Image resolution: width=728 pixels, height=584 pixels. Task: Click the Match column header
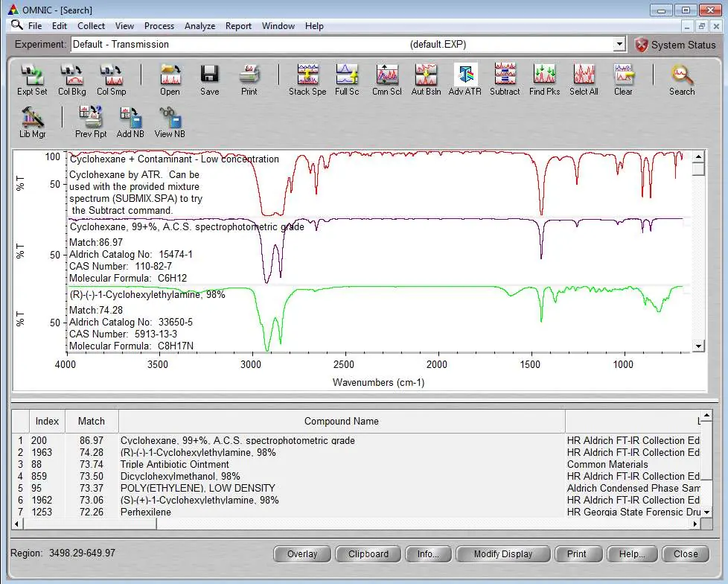click(x=92, y=422)
